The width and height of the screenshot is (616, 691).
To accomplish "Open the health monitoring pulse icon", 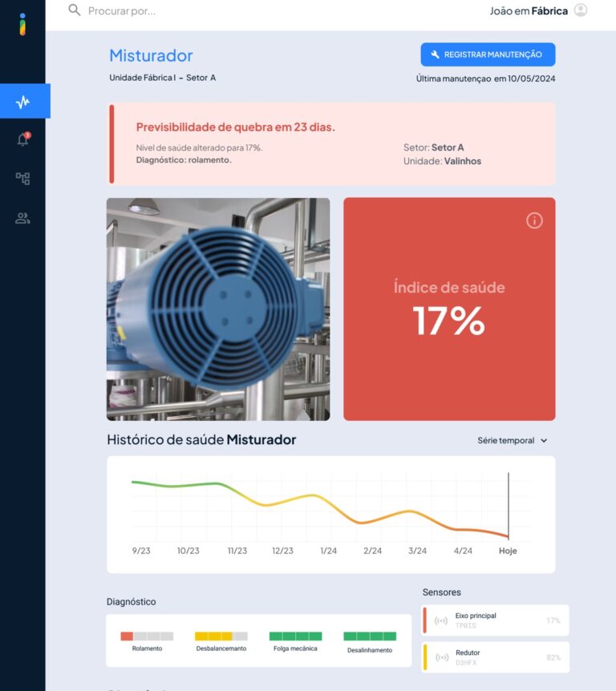I will (x=23, y=102).
